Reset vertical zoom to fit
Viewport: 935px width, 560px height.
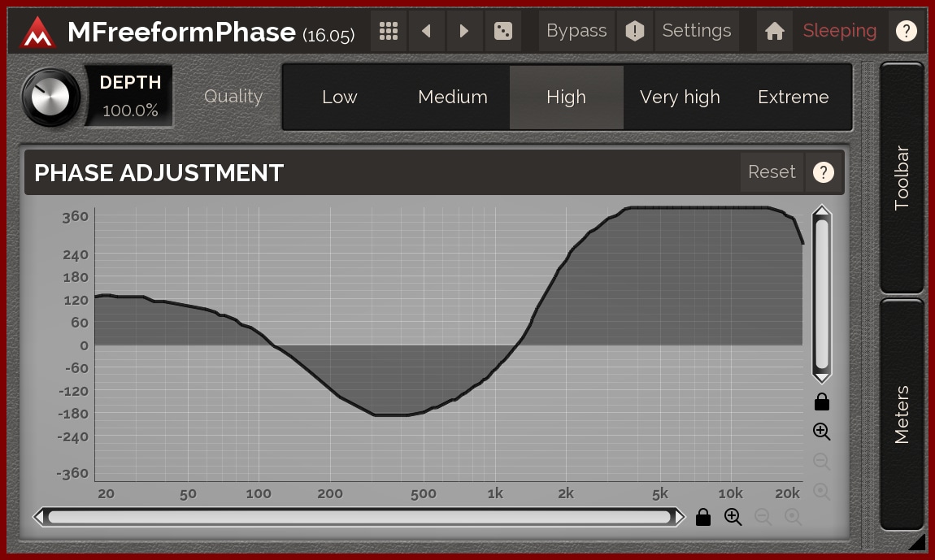(822, 492)
